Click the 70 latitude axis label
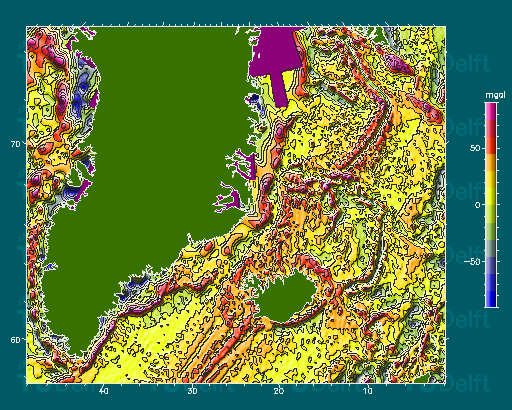 [16, 144]
